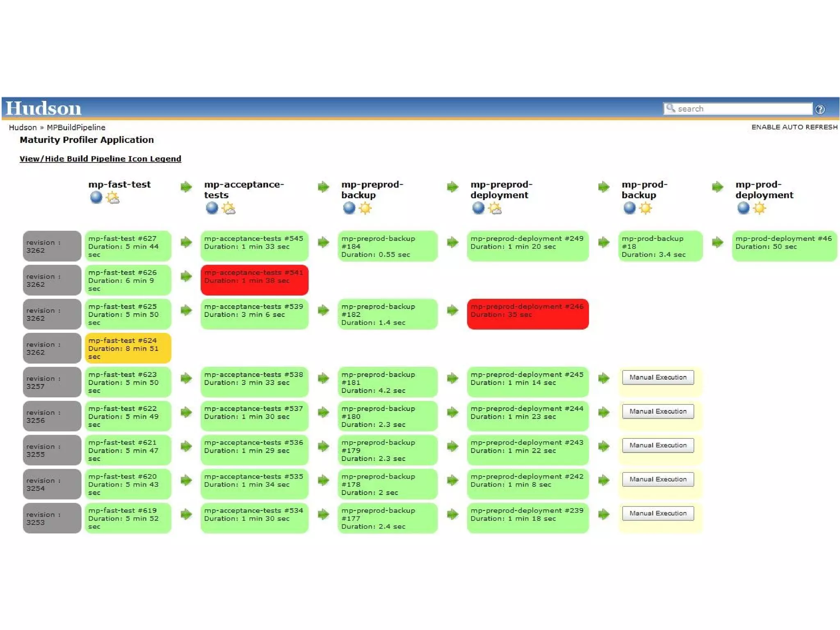The image size is (840, 630).
Task: Click green arrow before failed mp-preprod-deployment #246
Action: click(452, 310)
